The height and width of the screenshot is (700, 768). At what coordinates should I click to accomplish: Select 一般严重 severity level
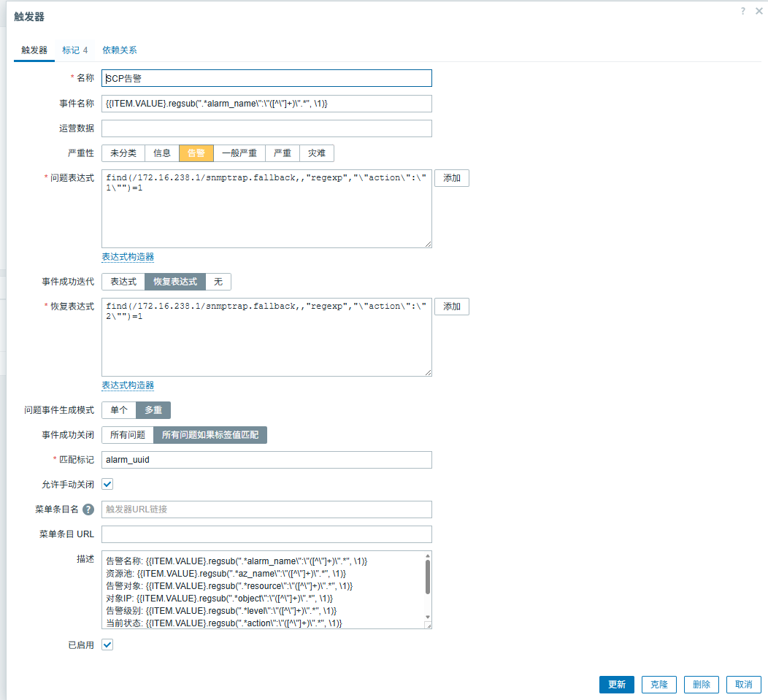coord(239,153)
